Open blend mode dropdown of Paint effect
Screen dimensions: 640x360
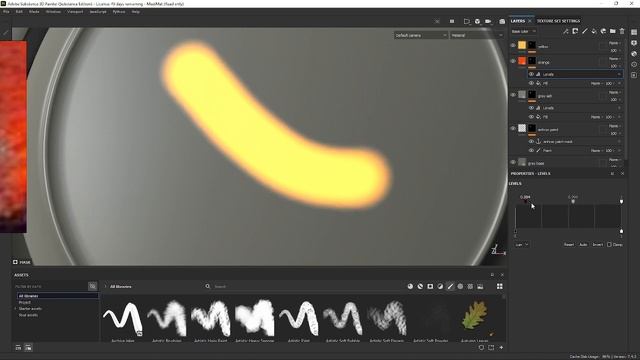coord(596,151)
